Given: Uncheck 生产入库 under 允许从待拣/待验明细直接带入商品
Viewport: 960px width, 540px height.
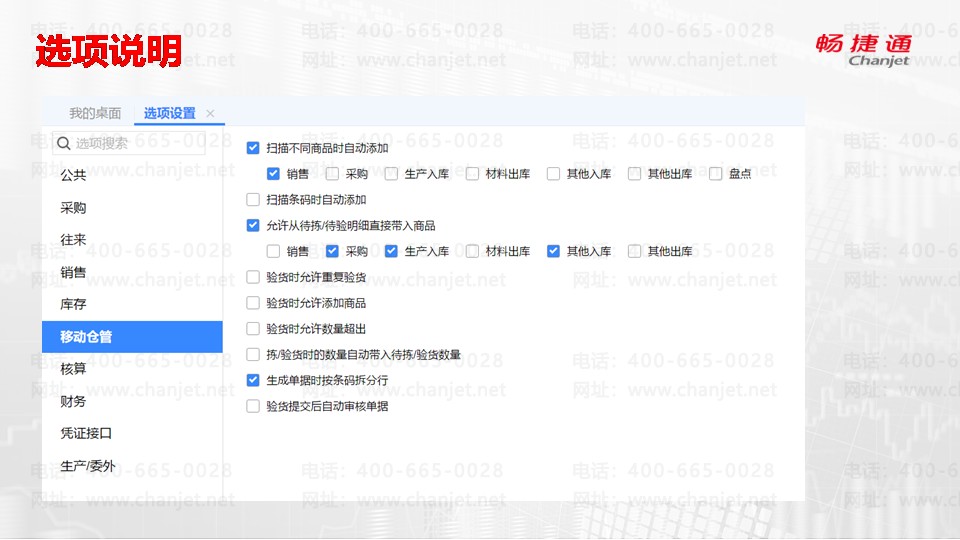Looking at the screenshot, I should coord(391,251).
